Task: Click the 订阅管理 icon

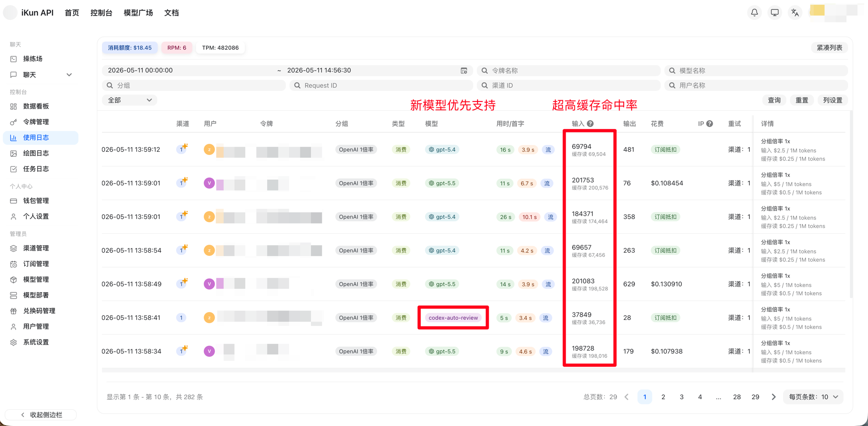Action: click(x=13, y=264)
